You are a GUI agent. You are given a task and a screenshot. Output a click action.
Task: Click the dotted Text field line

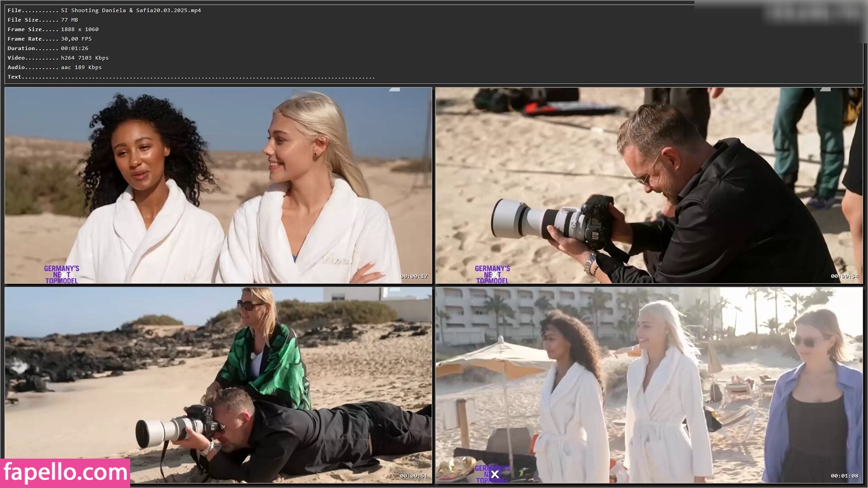coord(218,77)
